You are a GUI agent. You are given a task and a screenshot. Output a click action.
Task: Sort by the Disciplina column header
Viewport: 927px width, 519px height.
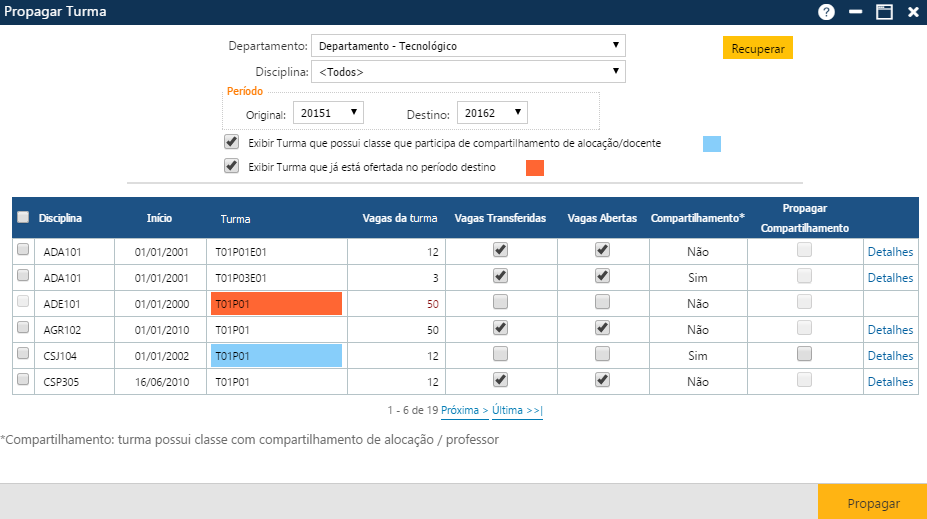(60, 218)
